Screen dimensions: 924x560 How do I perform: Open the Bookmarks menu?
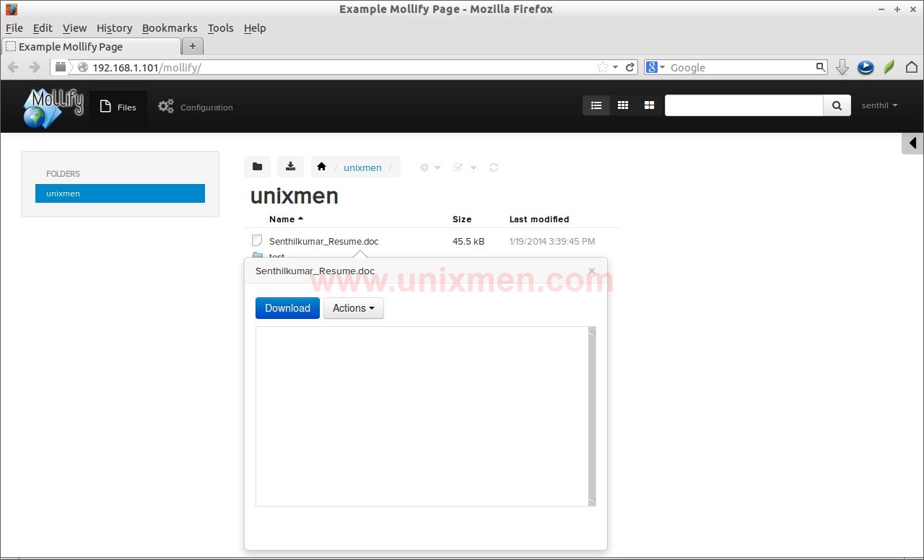pos(170,28)
